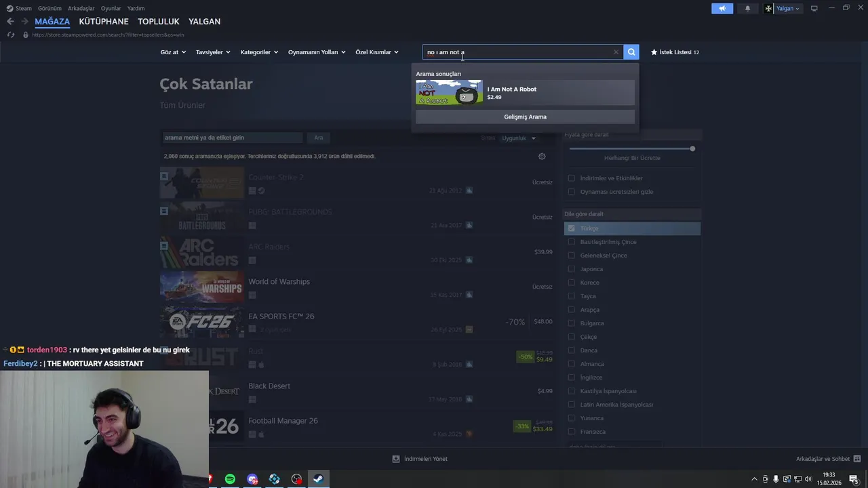Open the Görünüm menu
The width and height of the screenshot is (868, 488).
pyautogui.click(x=50, y=8)
